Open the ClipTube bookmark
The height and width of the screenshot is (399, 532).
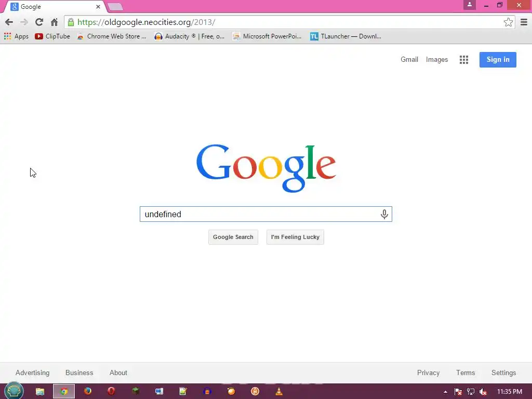click(x=52, y=36)
